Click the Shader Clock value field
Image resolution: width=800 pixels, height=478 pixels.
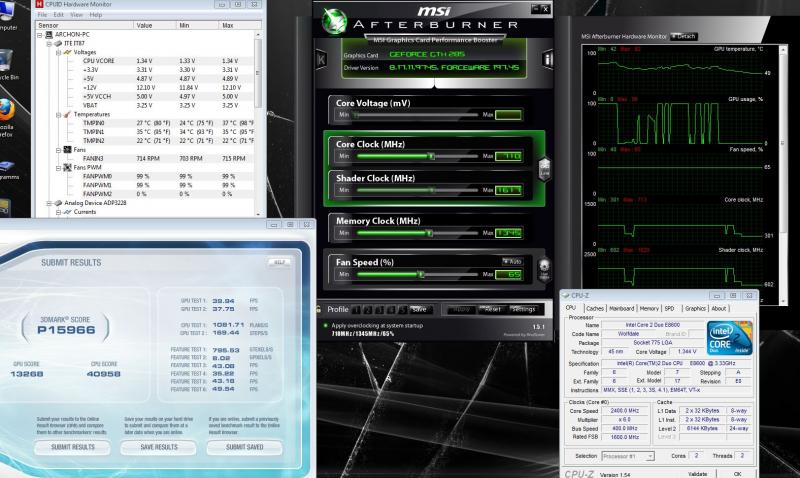[x=508, y=190]
